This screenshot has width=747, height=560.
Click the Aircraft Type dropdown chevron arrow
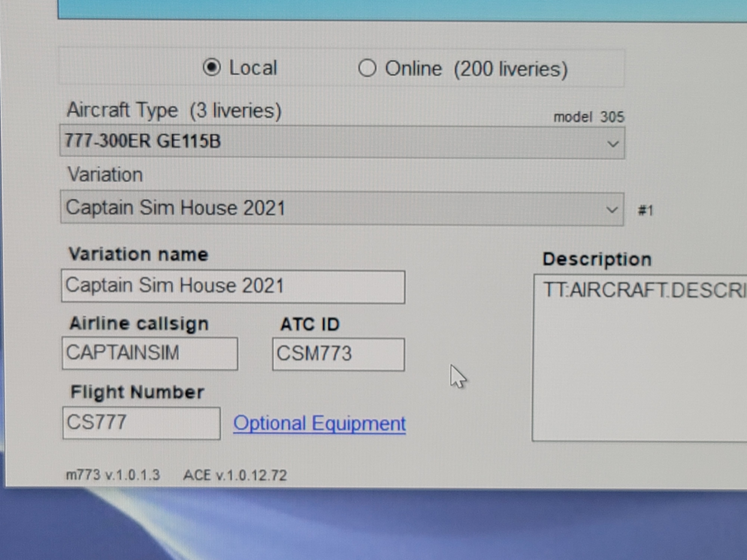point(613,144)
